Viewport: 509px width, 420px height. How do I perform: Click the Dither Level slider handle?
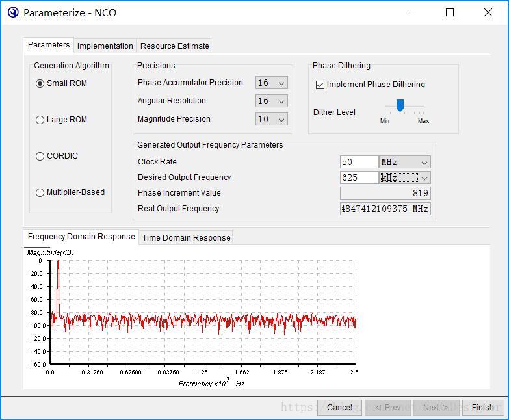[400, 105]
